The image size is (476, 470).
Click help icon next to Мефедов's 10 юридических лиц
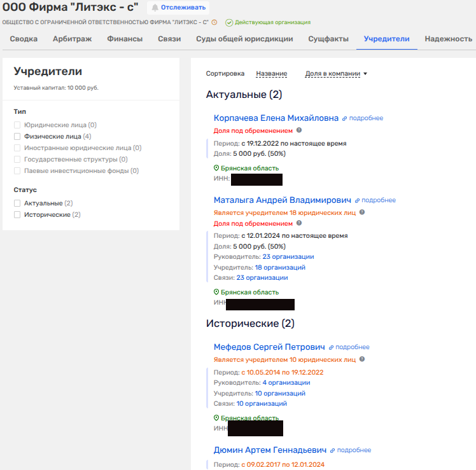coord(362,359)
